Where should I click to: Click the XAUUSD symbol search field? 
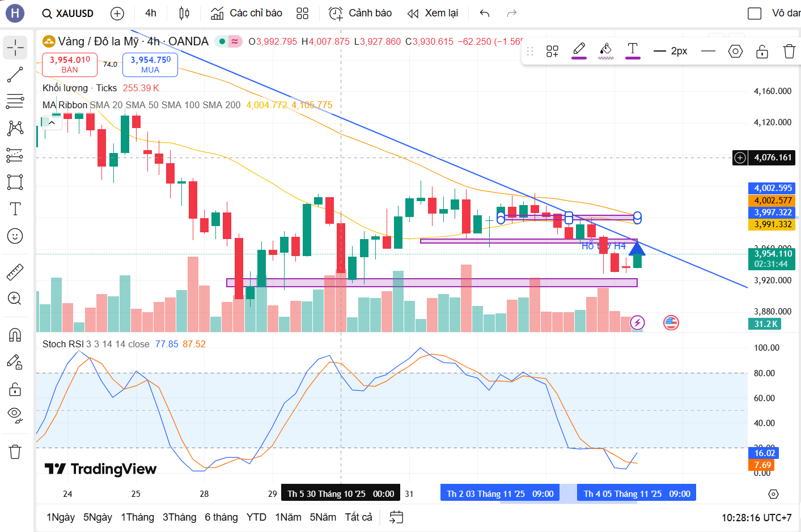point(68,13)
